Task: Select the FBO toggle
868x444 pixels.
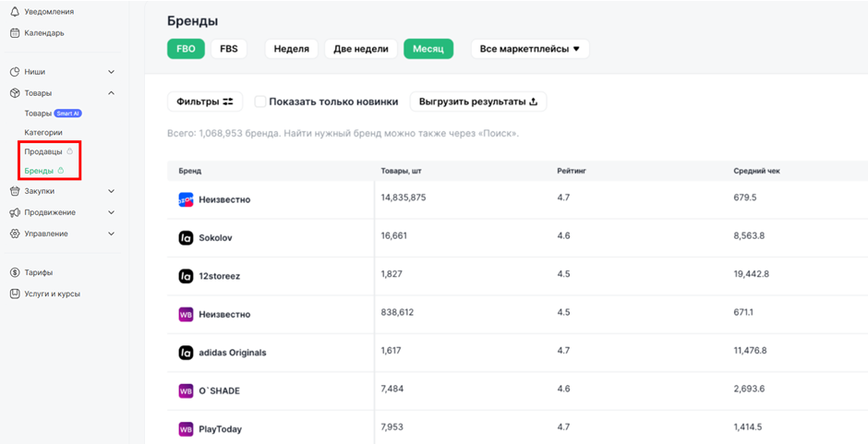Action: (x=186, y=49)
